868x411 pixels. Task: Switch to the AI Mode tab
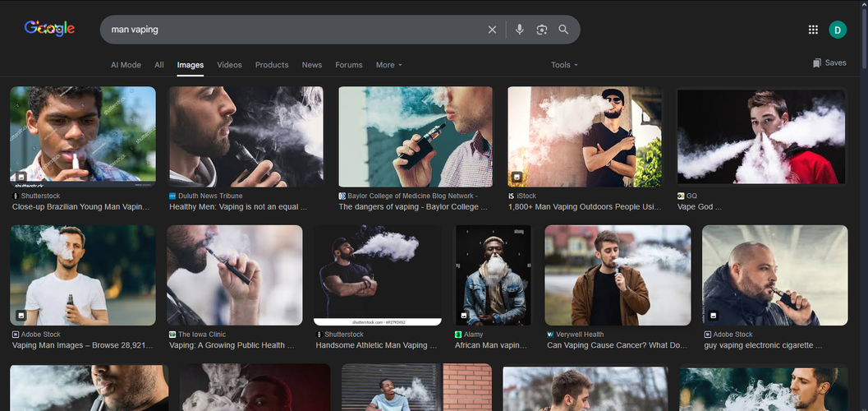(126, 65)
